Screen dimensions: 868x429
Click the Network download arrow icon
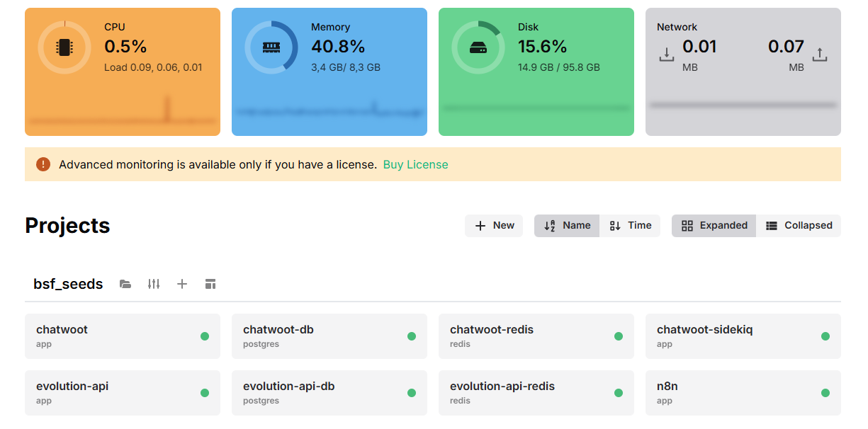click(x=667, y=54)
